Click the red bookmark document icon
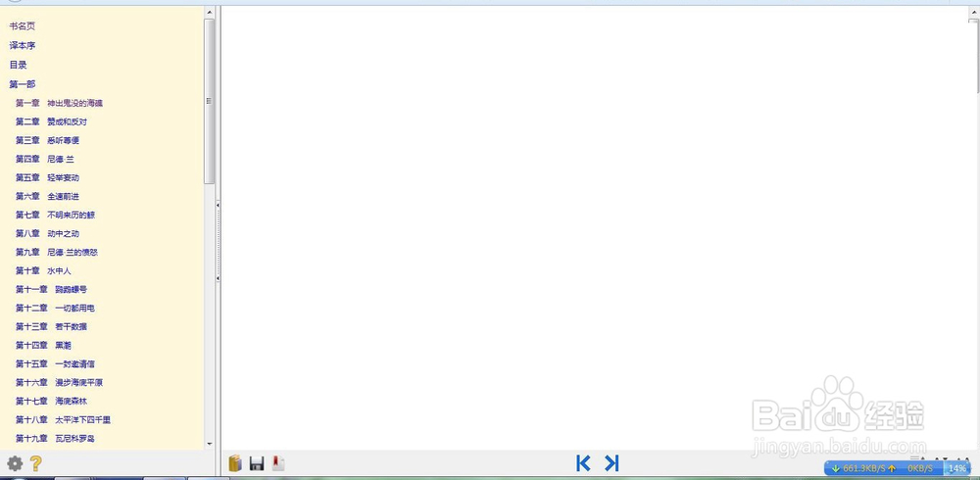The image size is (980, 480). tap(278, 463)
